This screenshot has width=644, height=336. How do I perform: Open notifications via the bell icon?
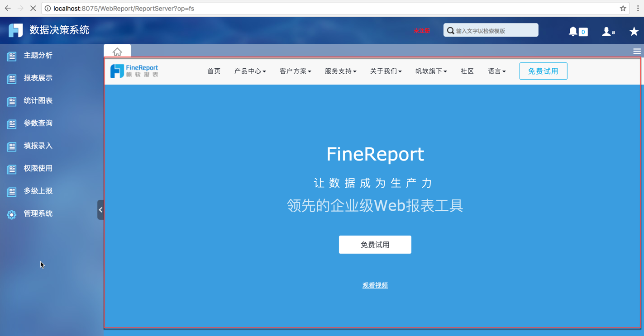573,31
